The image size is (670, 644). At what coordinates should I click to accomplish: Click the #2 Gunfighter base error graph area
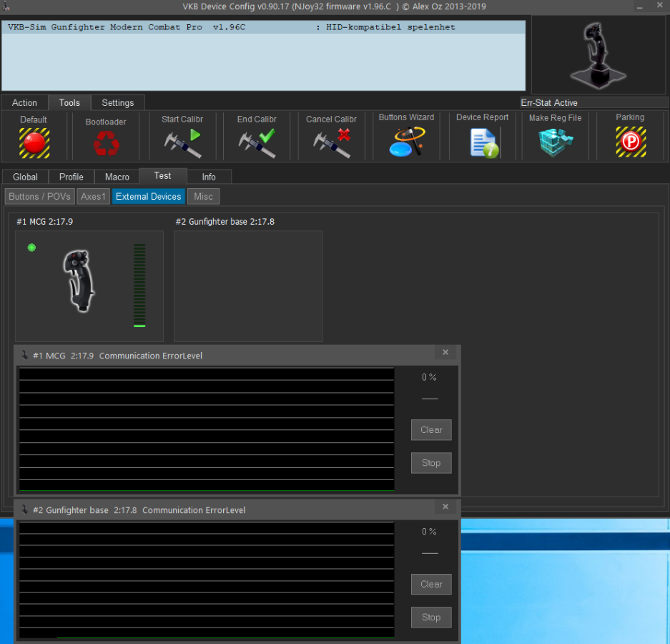(x=207, y=580)
